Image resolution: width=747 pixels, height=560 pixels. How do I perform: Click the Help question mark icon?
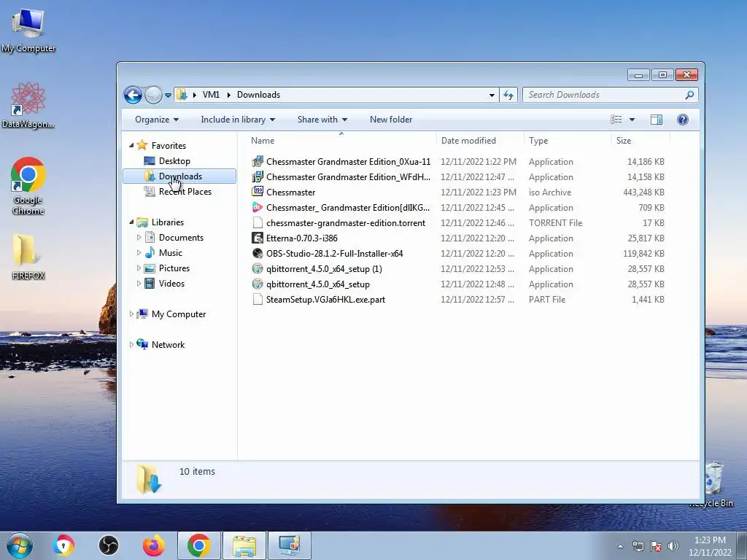click(682, 120)
